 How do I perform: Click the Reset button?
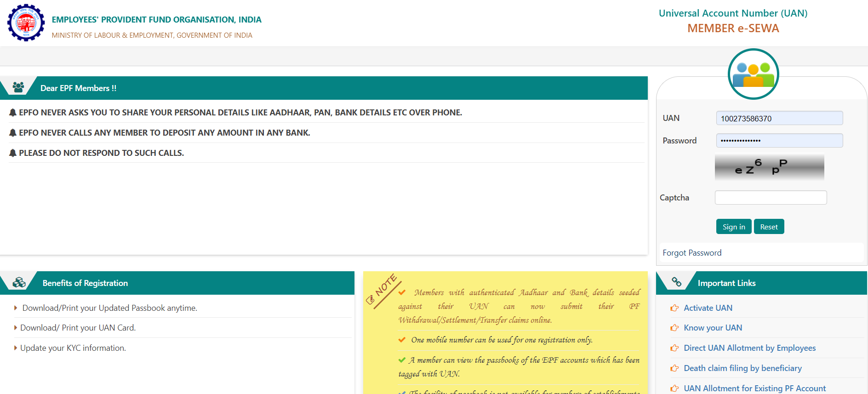click(769, 227)
